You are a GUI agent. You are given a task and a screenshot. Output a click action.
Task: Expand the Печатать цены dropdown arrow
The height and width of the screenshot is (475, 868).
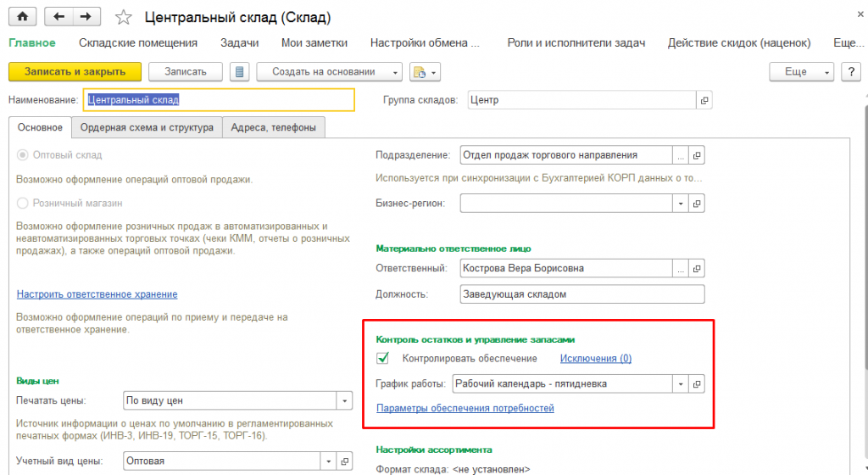tap(344, 400)
